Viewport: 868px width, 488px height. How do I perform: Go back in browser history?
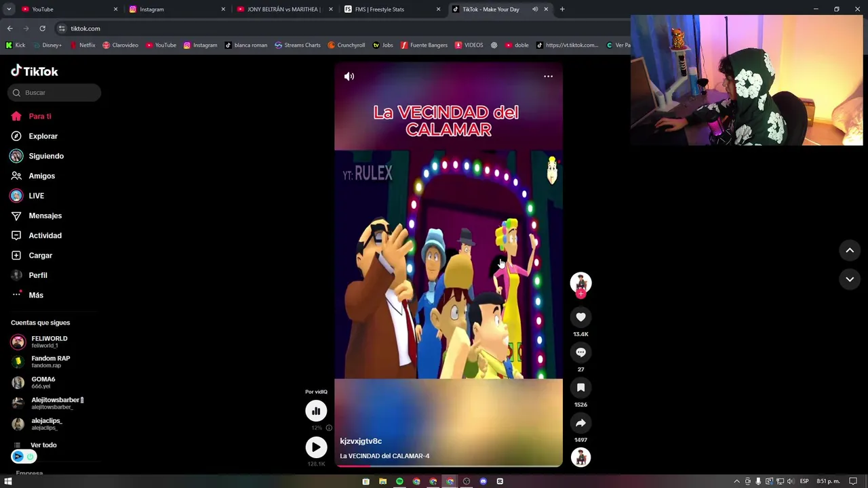pyautogui.click(x=10, y=28)
